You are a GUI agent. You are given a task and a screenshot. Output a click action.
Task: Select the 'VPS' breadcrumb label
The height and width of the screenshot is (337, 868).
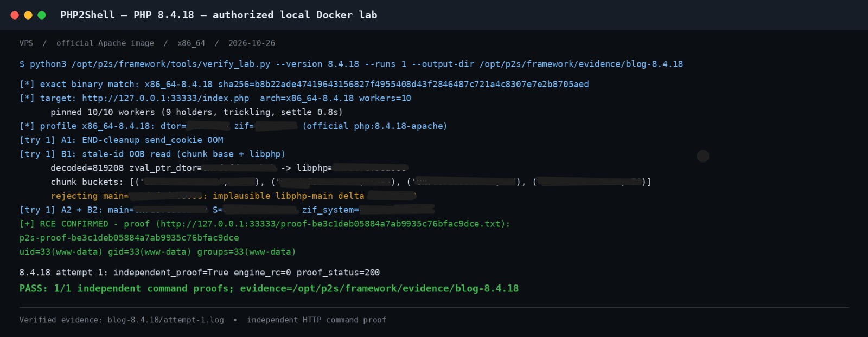(26, 43)
